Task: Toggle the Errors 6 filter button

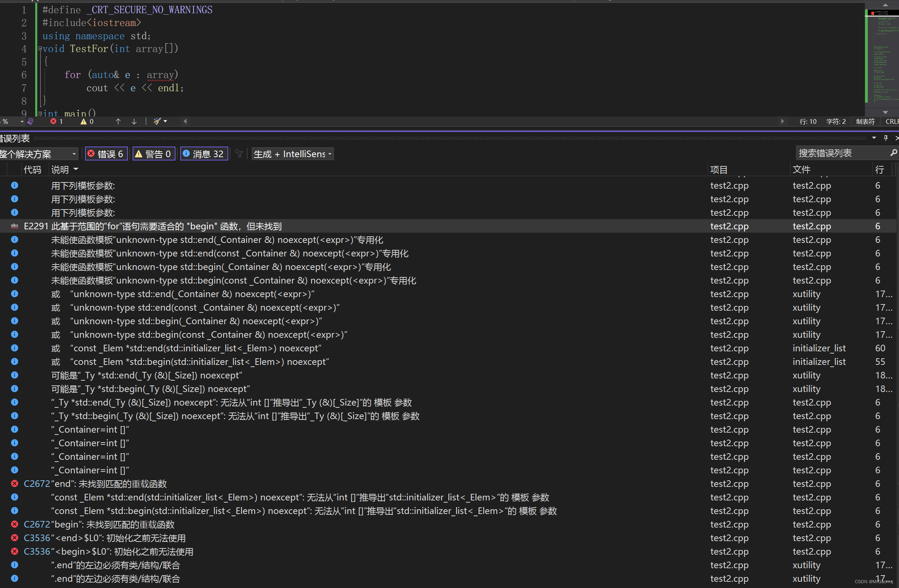Action: pos(106,154)
